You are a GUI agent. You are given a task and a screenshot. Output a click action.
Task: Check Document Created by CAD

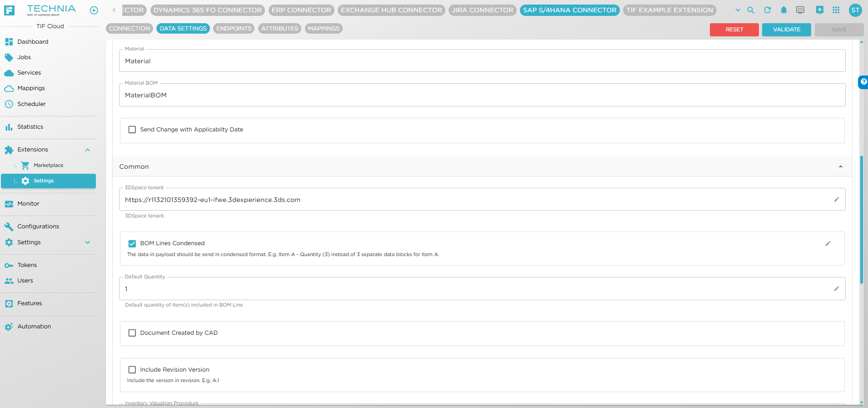click(132, 333)
